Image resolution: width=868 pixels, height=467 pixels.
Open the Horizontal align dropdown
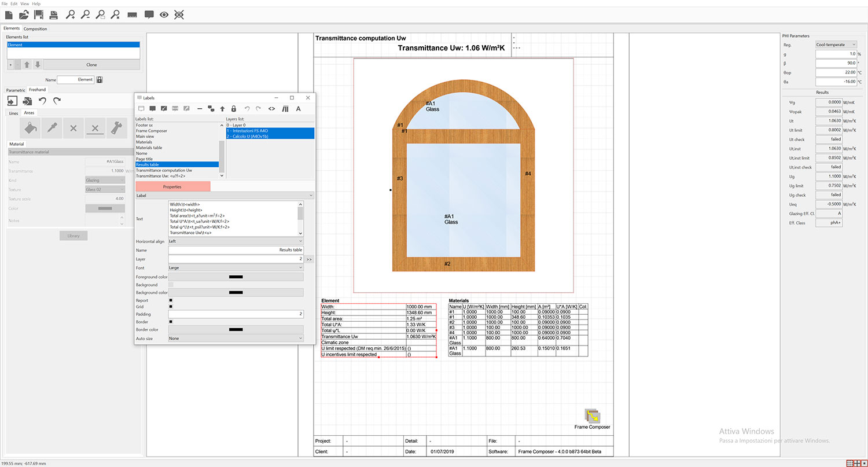[236, 241]
